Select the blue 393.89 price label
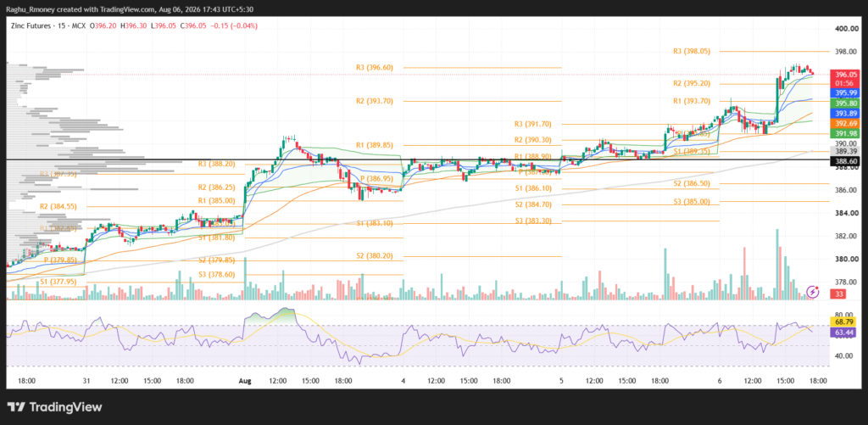Viewport: 868px width, 425px height. [x=846, y=113]
